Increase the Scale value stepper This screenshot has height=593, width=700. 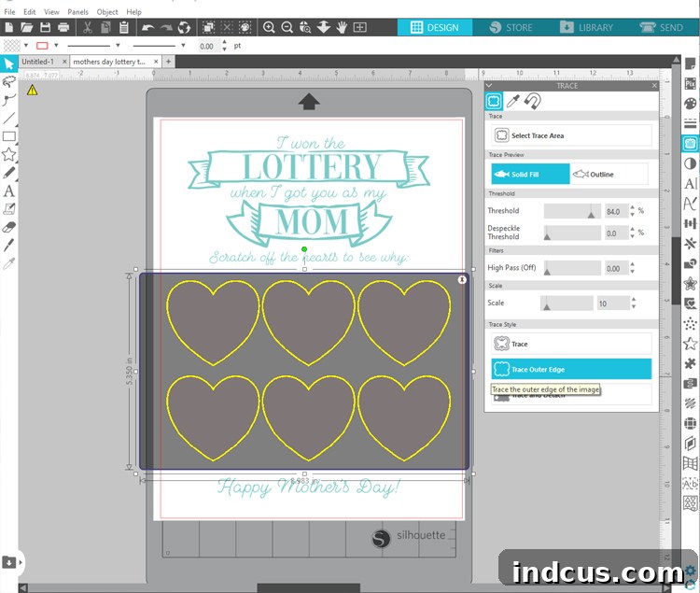pyautogui.click(x=634, y=300)
